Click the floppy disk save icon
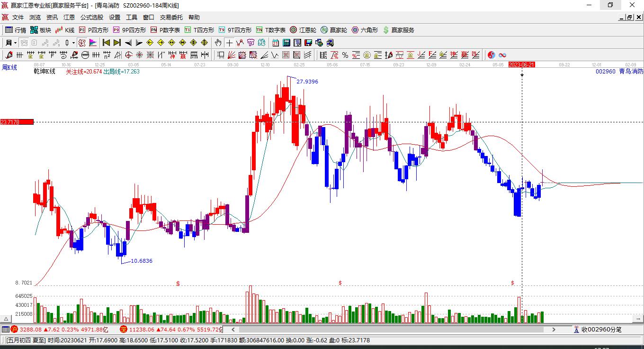 pyautogui.click(x=308, y=43)
